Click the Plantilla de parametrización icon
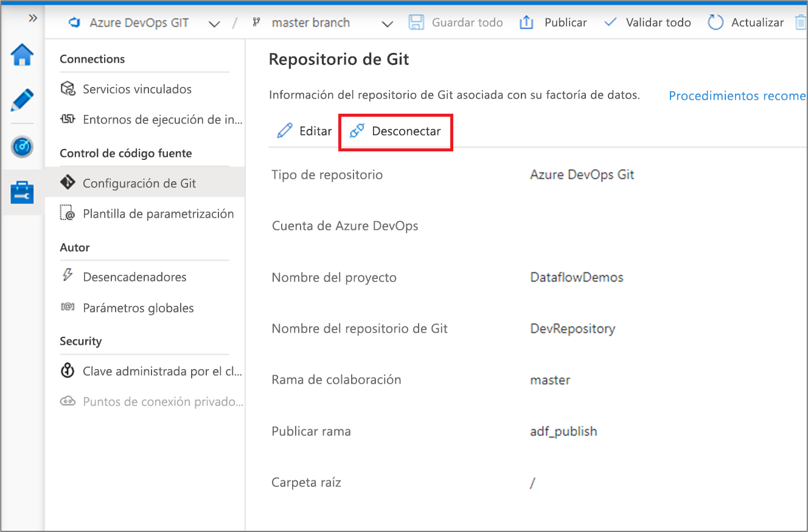 68,213
